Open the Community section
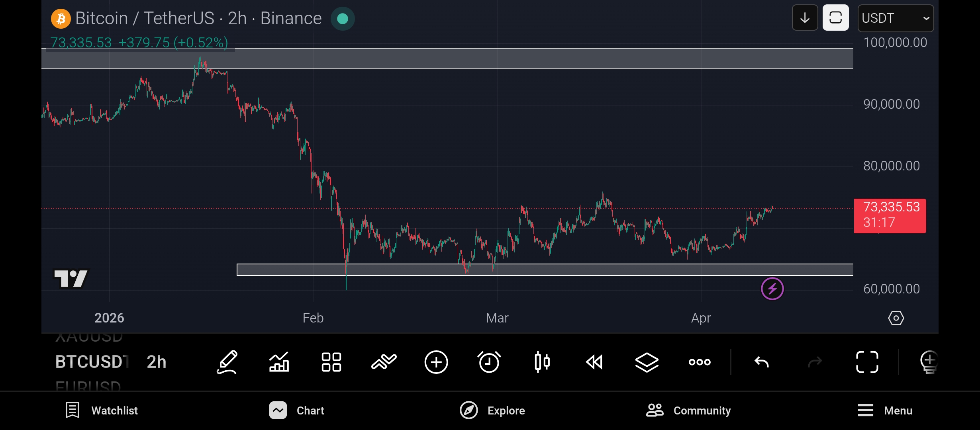 point(688,410)
